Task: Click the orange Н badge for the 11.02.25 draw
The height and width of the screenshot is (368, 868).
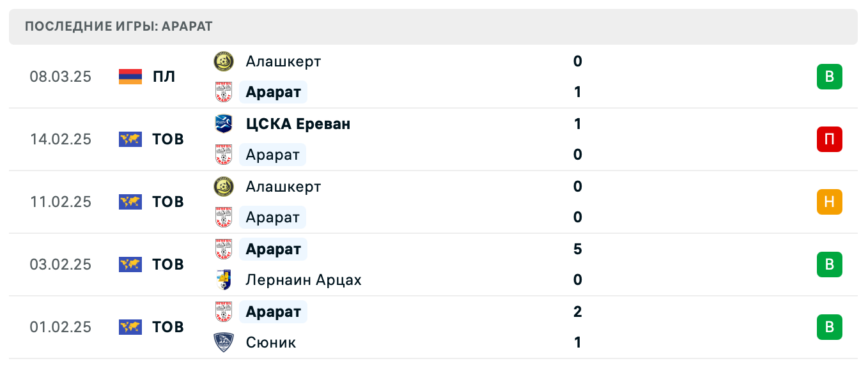Action: (x=830, y=201)
